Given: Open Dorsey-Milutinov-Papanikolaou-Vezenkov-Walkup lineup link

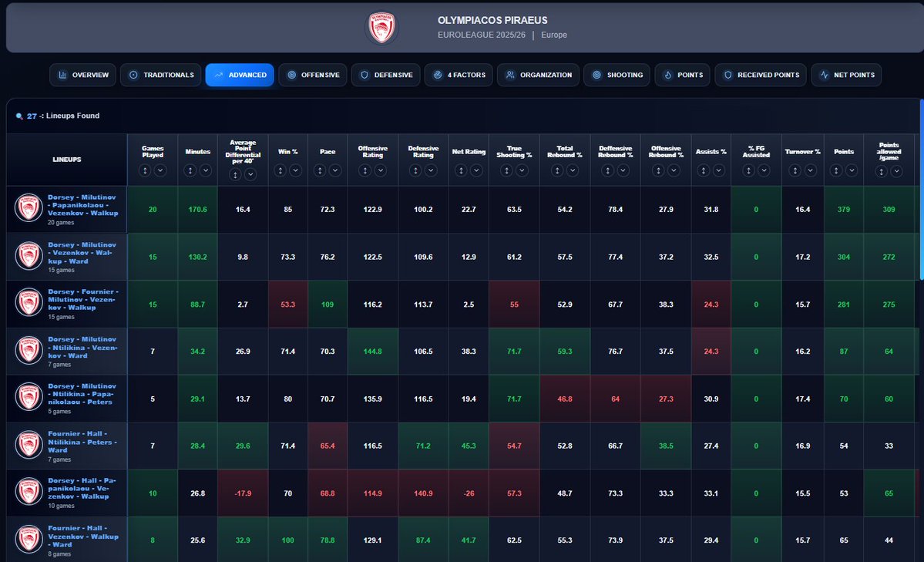Looking at the screenshot, I should 83,205.
